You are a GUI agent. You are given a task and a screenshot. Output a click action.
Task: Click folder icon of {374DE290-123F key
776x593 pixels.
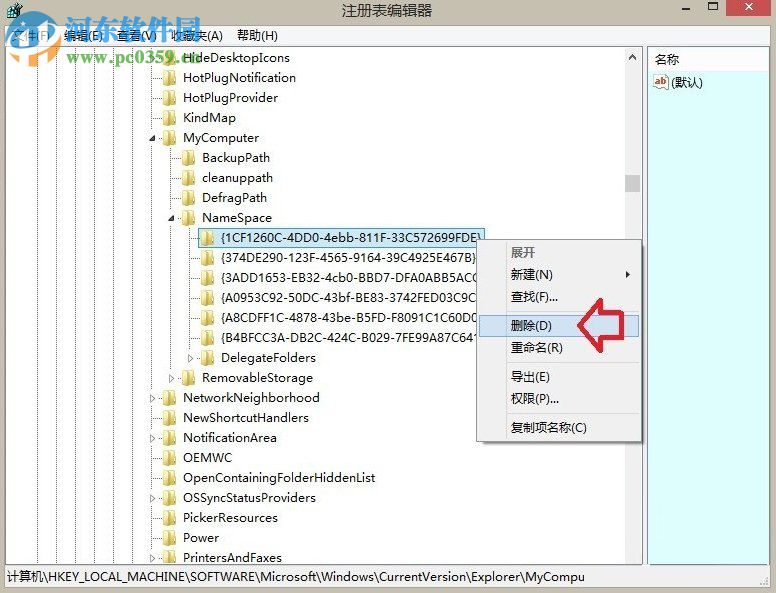click(x=207, y=258)
